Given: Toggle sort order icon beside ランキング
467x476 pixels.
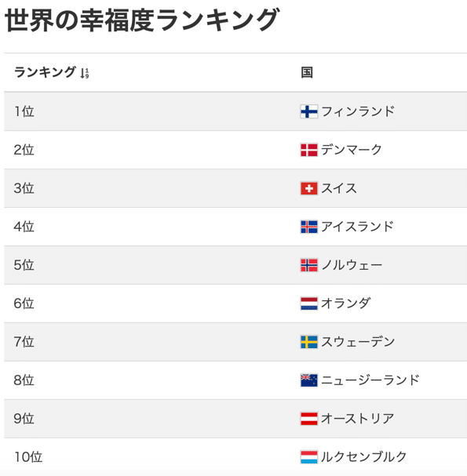Looking at the screenshot, I should [x=85, y=73].
